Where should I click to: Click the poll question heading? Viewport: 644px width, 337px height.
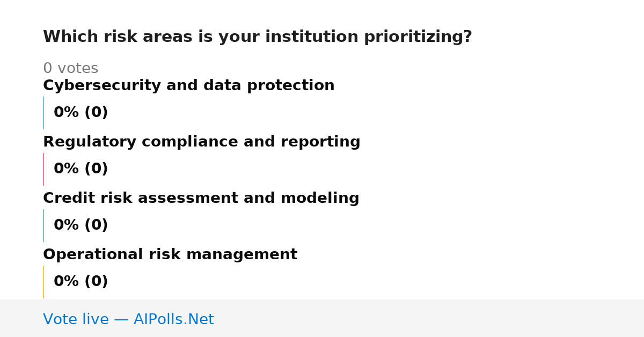pos(257,37)
